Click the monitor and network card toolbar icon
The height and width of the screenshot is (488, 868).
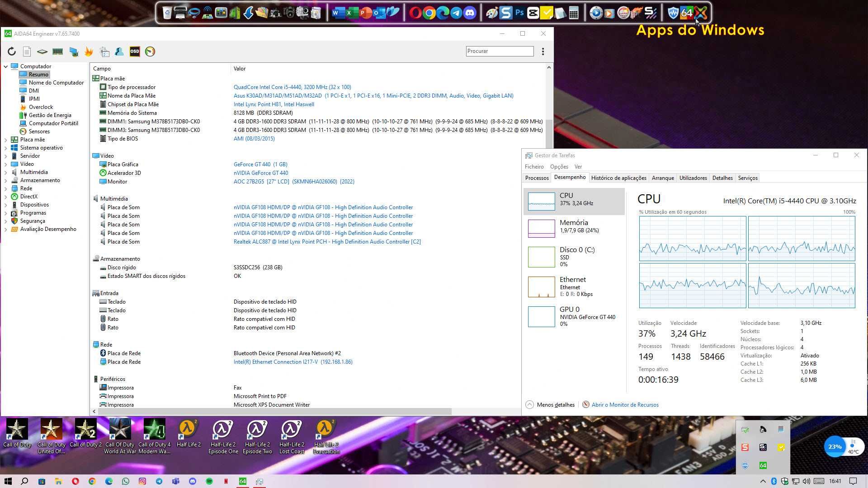point(73,52)
